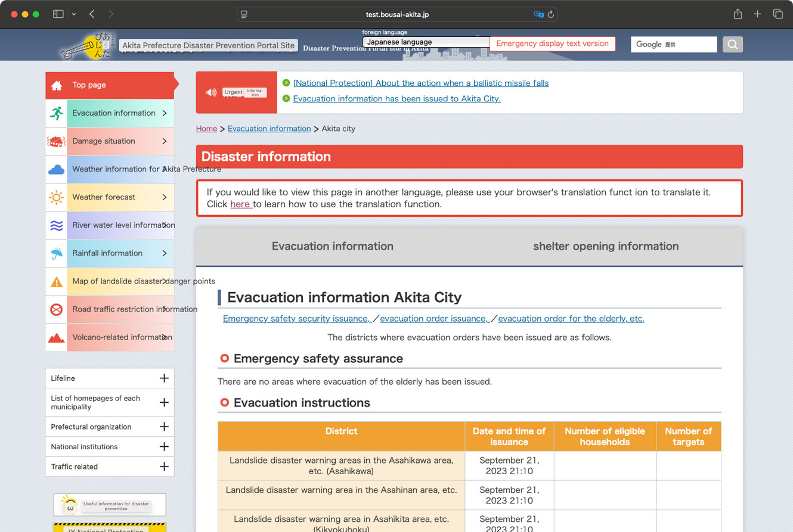This screenshot has height=532, width=793.
Task: Click Home breadcrumb link
Action: coord(206,129)
